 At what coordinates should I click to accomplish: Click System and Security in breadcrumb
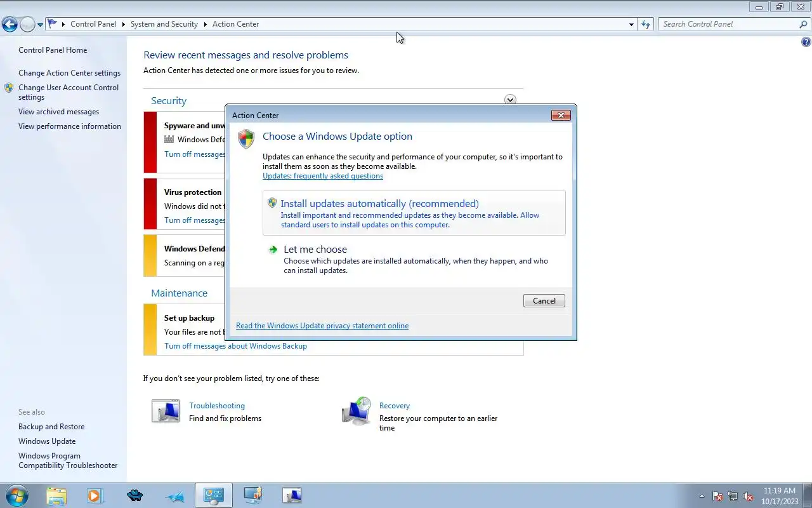point(164,24)
